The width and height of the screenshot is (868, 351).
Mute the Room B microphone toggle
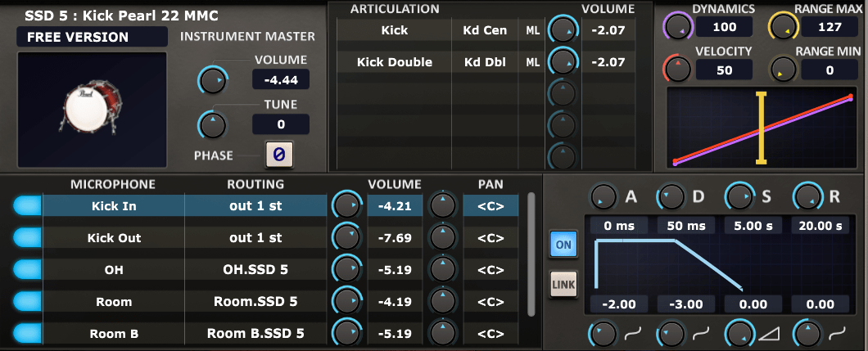pos(27,333)
